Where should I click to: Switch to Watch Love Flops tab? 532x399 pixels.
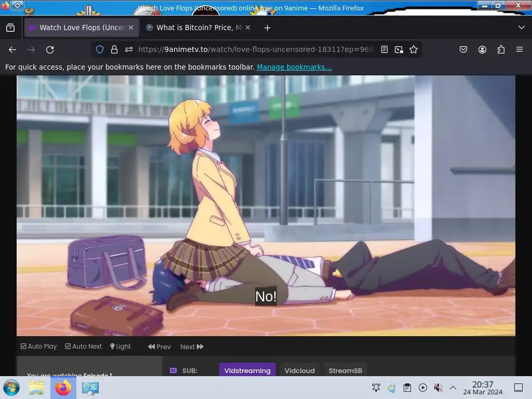tap(82, 28)
